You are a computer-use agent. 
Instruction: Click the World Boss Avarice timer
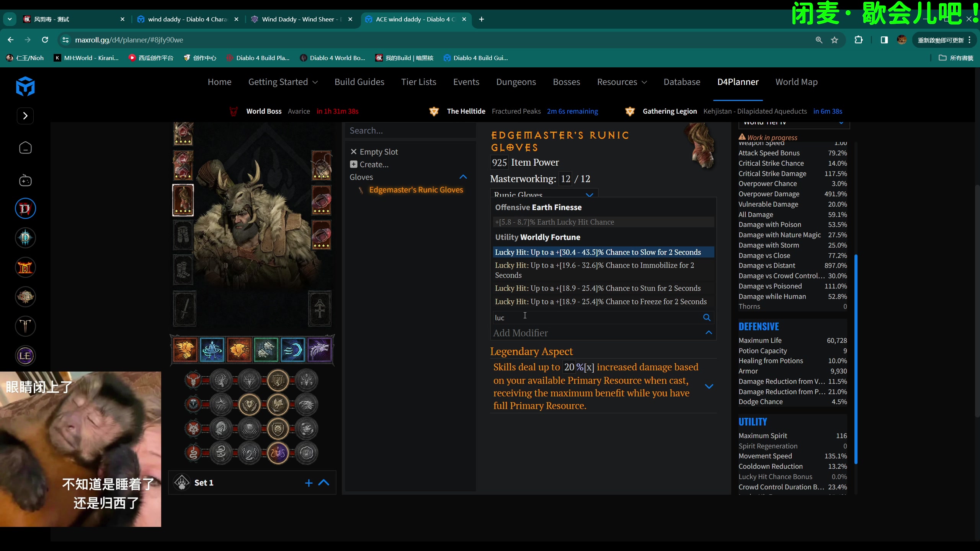(x=294, y=111)
